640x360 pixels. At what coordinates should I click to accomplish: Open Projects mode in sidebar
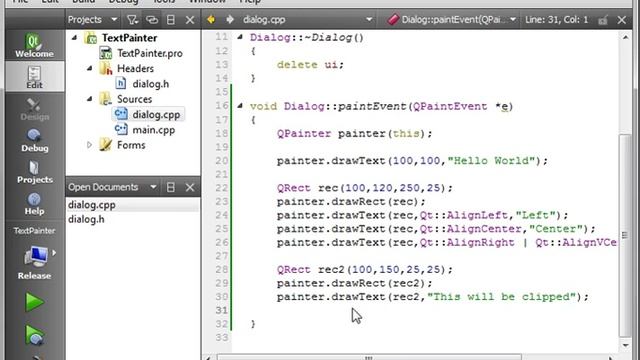pos(34,172)
